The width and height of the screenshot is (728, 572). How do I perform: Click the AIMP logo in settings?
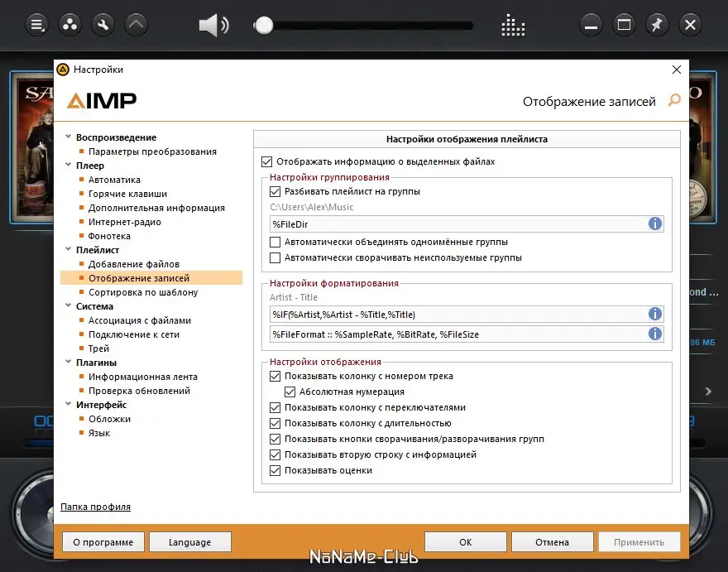click(x=102, y=100)
